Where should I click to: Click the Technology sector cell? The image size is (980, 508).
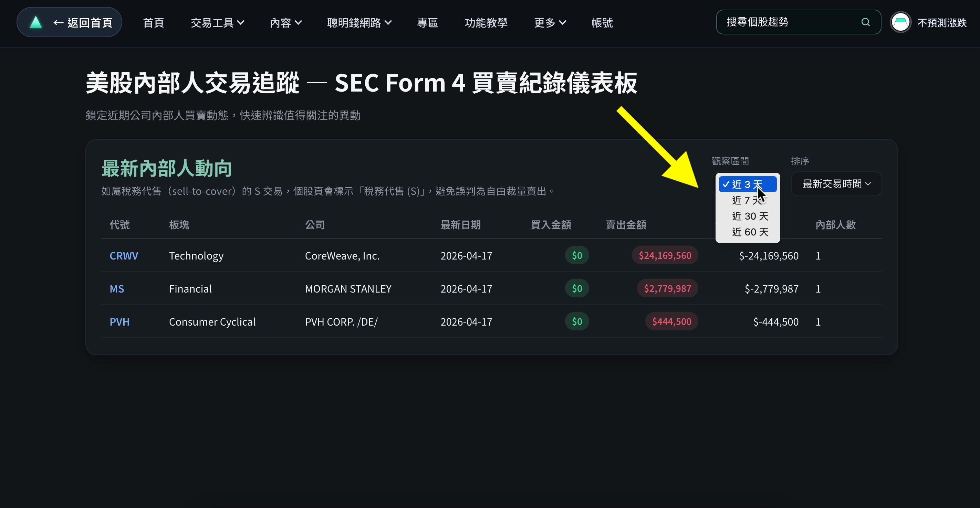196,255
